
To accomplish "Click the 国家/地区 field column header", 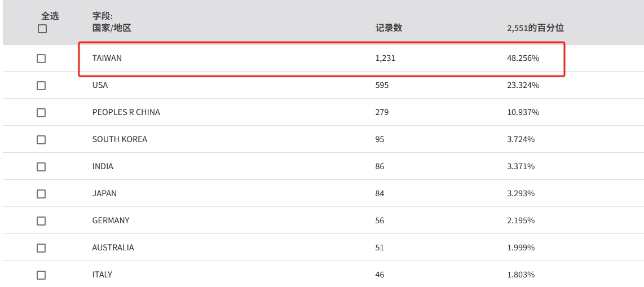I will pos(112,28).
